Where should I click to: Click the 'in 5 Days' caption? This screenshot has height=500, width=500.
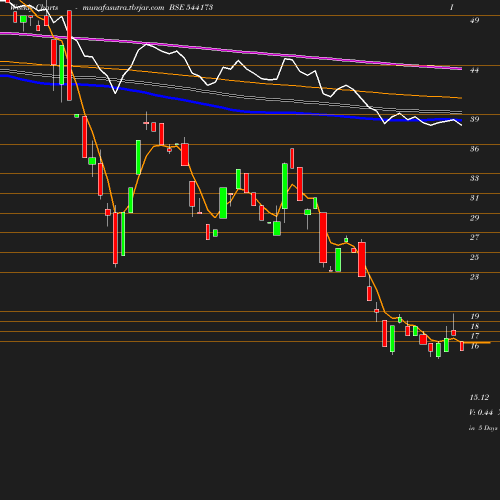click(x=483, y=428)
